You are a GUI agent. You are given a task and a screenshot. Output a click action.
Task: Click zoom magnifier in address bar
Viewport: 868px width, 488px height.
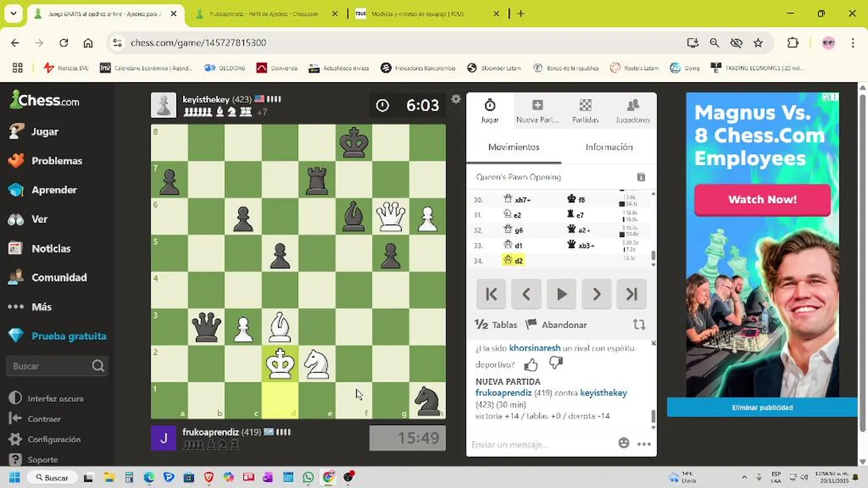pos(714,43)
